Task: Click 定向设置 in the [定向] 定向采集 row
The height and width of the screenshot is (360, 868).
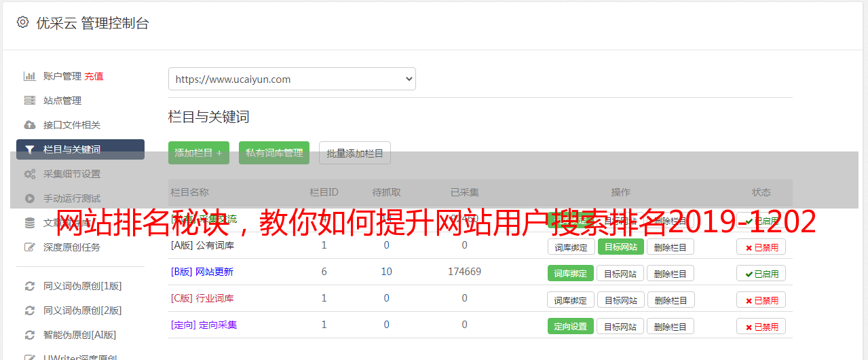Action: click(x=571, y=326)
